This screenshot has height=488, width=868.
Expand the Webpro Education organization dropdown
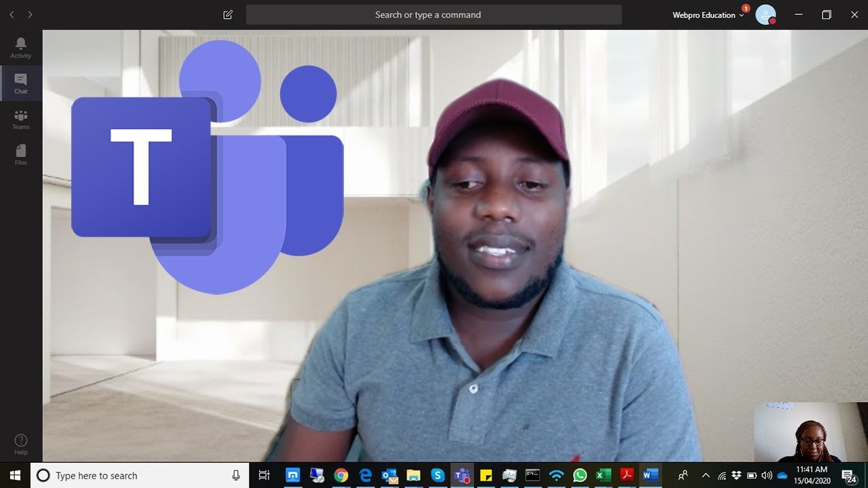[x=708, y=15]
